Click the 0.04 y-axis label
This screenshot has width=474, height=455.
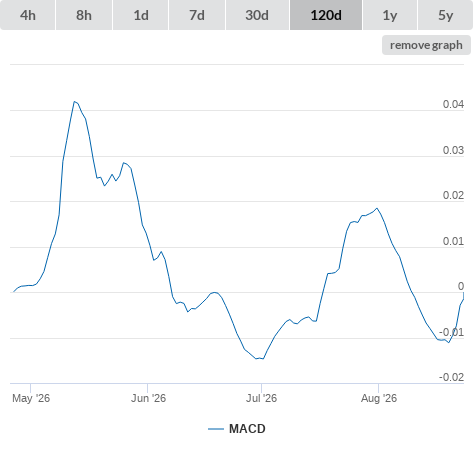click(x=453, y=104)
